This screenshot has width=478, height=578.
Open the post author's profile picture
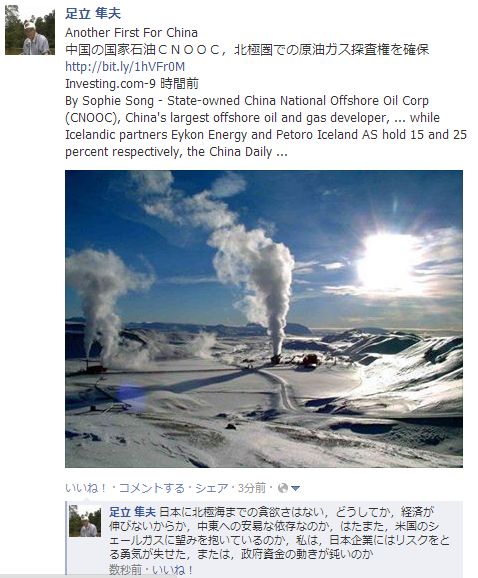click(30, 30)
